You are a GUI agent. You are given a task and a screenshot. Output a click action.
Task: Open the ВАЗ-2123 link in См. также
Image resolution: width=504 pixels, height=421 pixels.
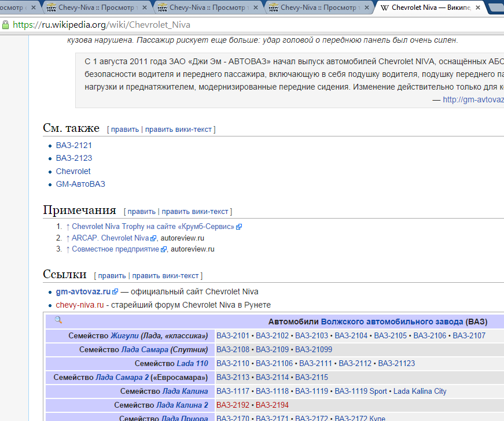74,158
